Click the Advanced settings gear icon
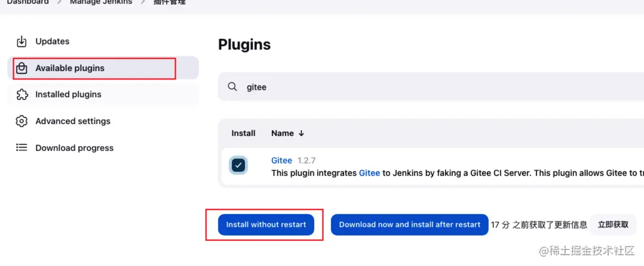This screenshot has width=644, height=266. pos(22,121)
